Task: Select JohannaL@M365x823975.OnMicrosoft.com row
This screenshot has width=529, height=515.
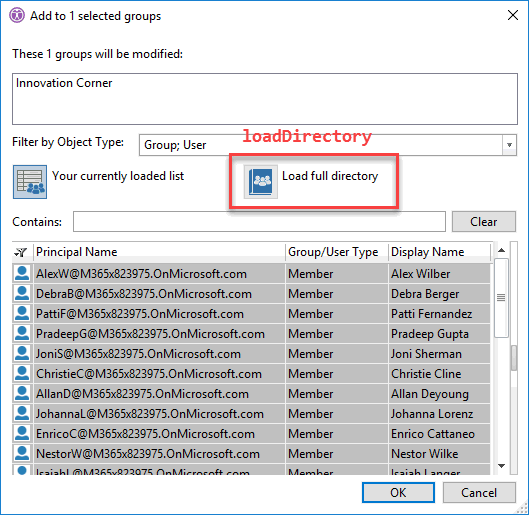Action: click(251, 413)
